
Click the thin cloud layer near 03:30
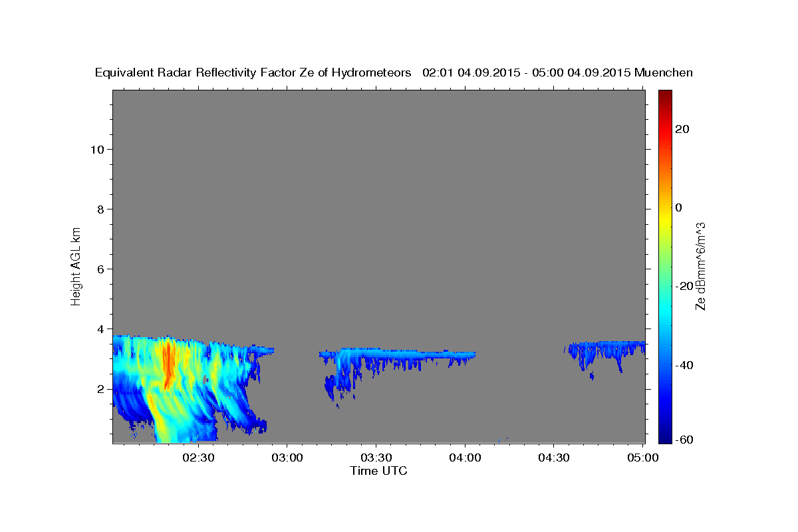[399, 354]
